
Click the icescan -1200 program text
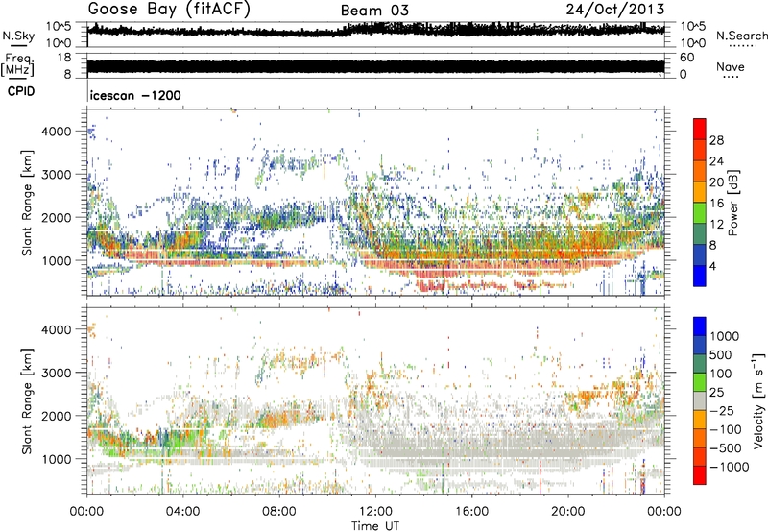(x=135, y=95)
